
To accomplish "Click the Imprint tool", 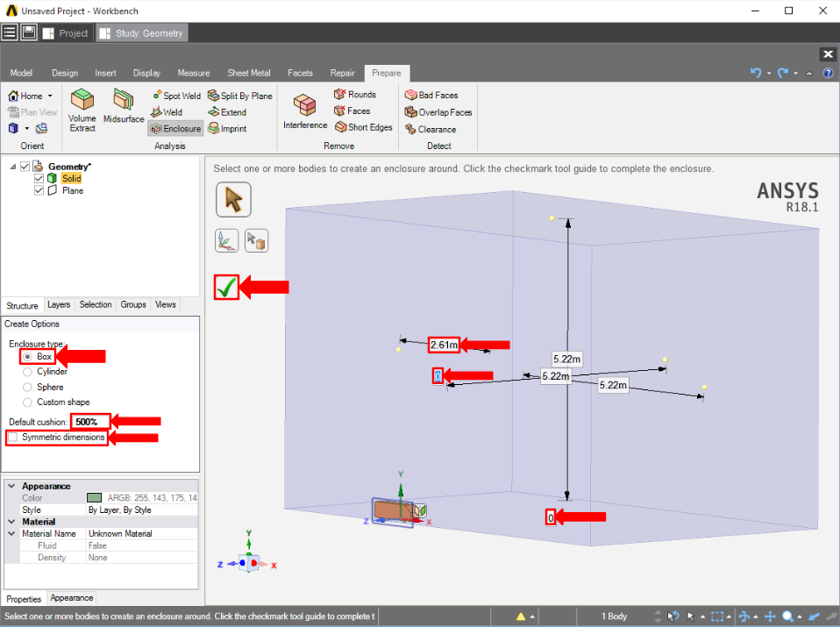I will click(x=227, y=129).
